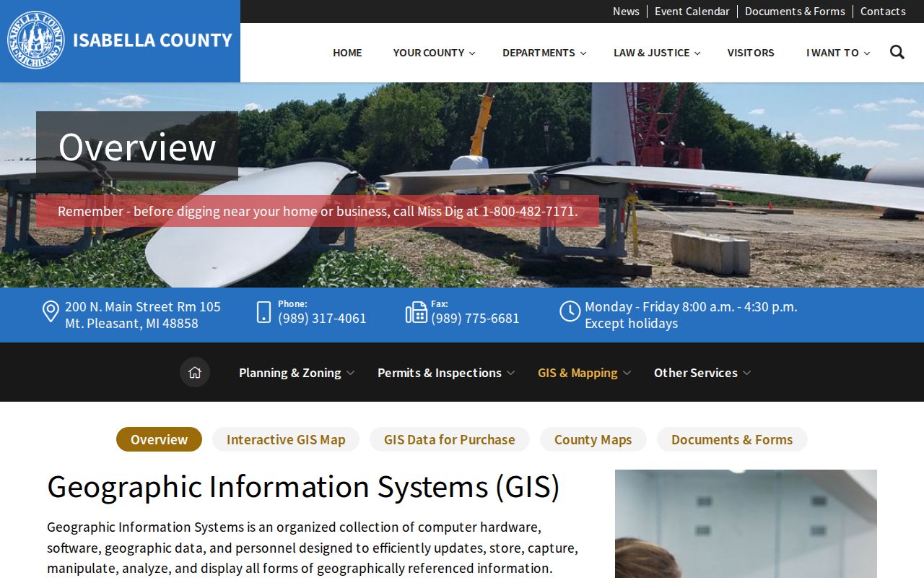Switch to Interactive GIS Map tab
This screenshot has height=578, width=924.
pyautogui.click(x=286, y=439)
